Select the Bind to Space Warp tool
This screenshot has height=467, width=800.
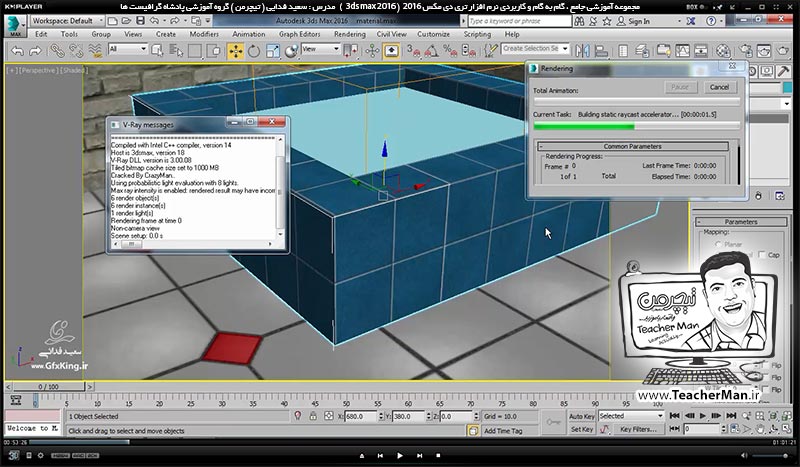click(95, 51)
